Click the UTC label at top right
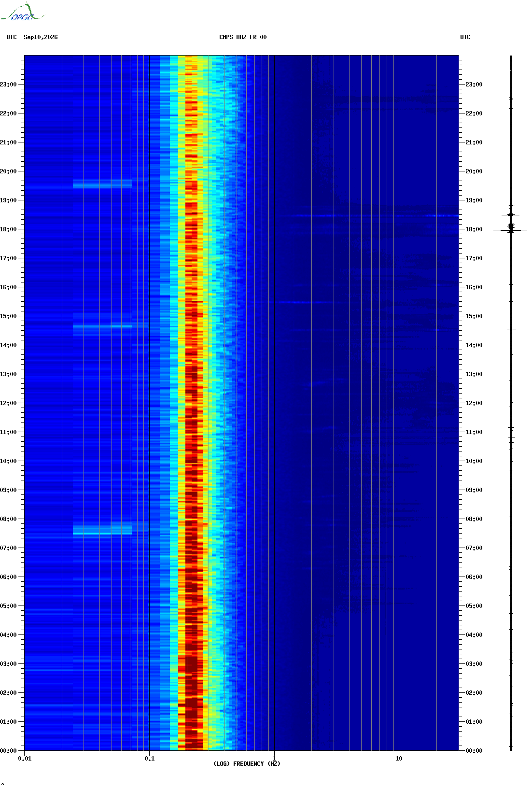This screenshot has width=532, height=789. point(465,37)
